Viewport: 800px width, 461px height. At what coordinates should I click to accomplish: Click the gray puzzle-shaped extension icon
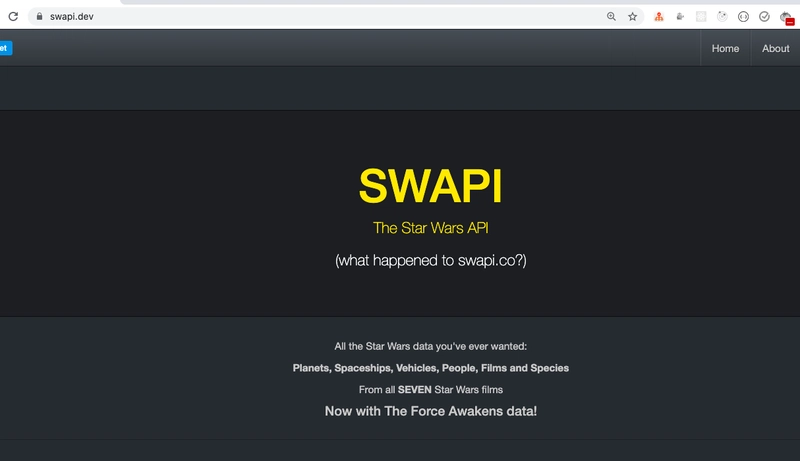680,16
